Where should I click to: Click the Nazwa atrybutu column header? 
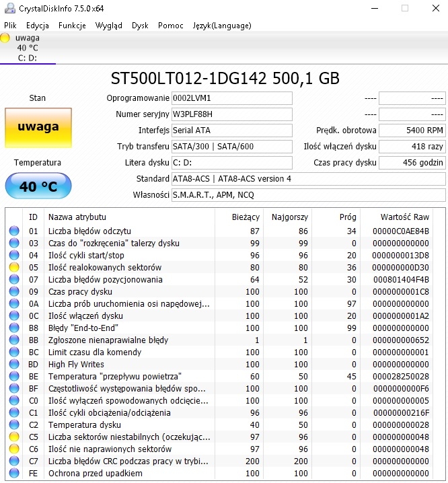pos(129,217)
